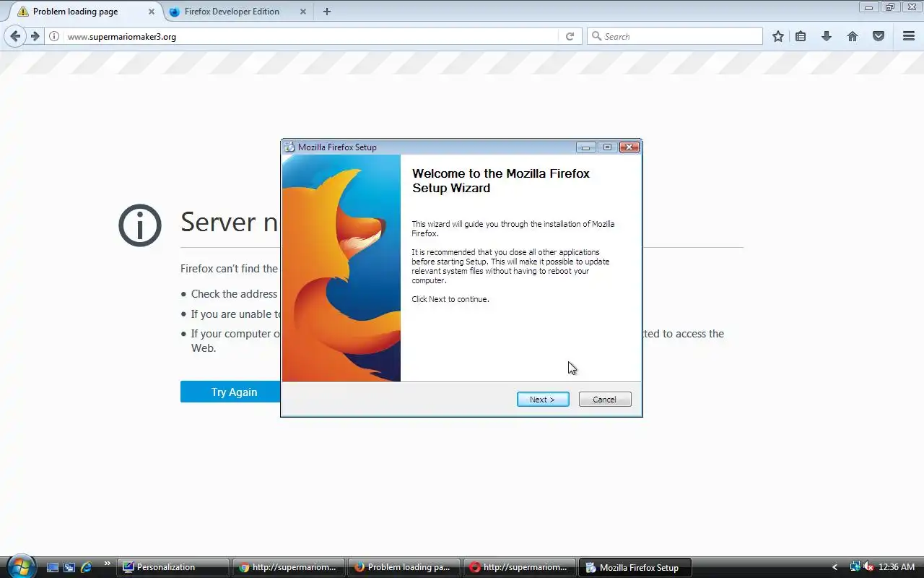Close the Firefox Setup dialog
924x578 pixels.
coord(629,147)
